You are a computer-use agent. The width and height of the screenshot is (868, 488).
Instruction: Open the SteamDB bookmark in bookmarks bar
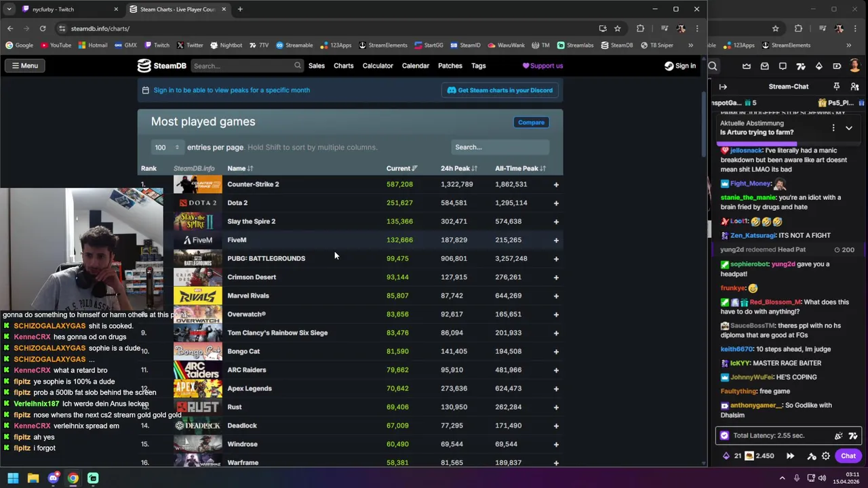pos(617,45)
